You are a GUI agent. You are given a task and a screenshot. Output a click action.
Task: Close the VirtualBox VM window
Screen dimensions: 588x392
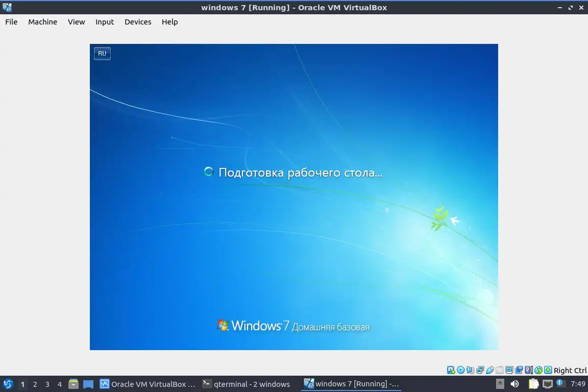(x=581, y=8)
